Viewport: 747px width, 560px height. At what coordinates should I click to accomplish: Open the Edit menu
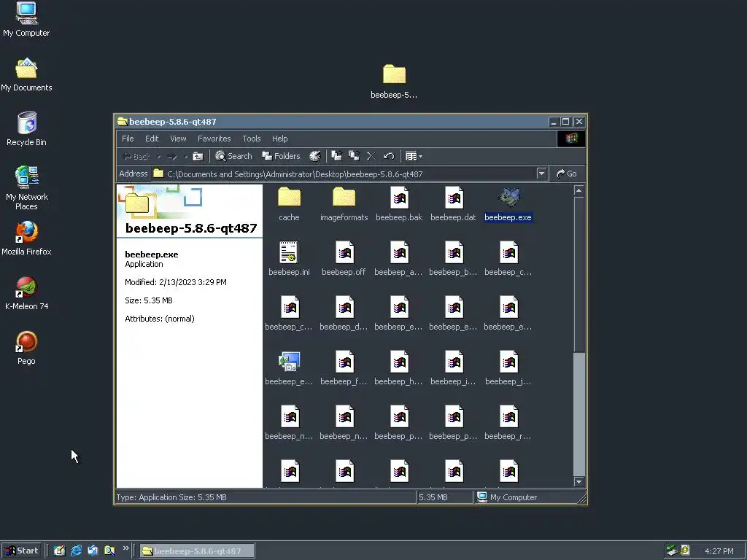click(x=152, y=139)
